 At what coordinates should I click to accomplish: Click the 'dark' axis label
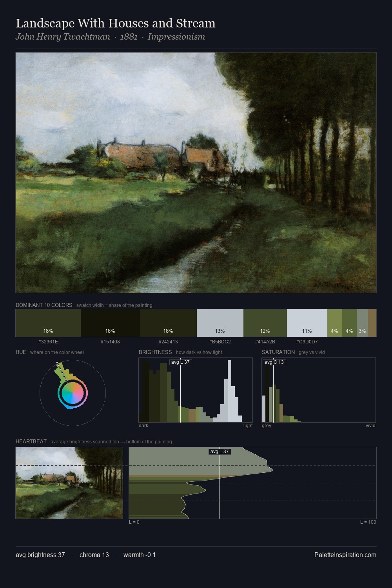click(x=143, y=426)
